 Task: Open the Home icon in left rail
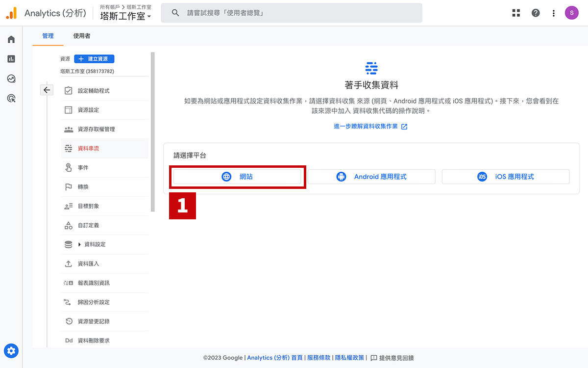click(11, 40)
